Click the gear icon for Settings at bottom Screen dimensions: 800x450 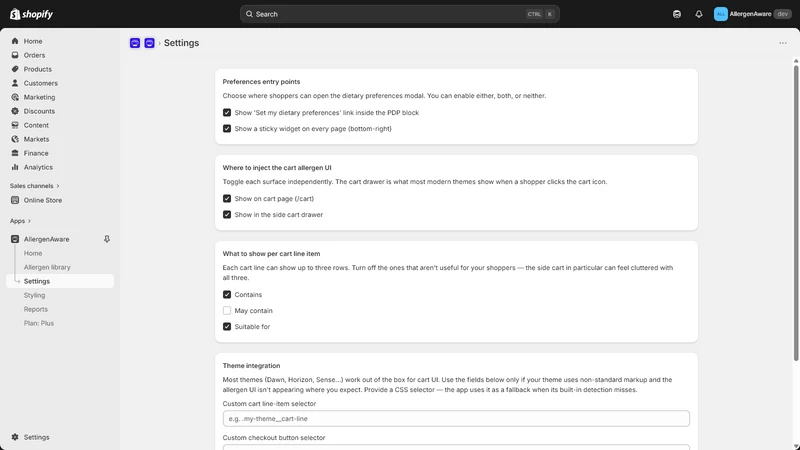15,437
